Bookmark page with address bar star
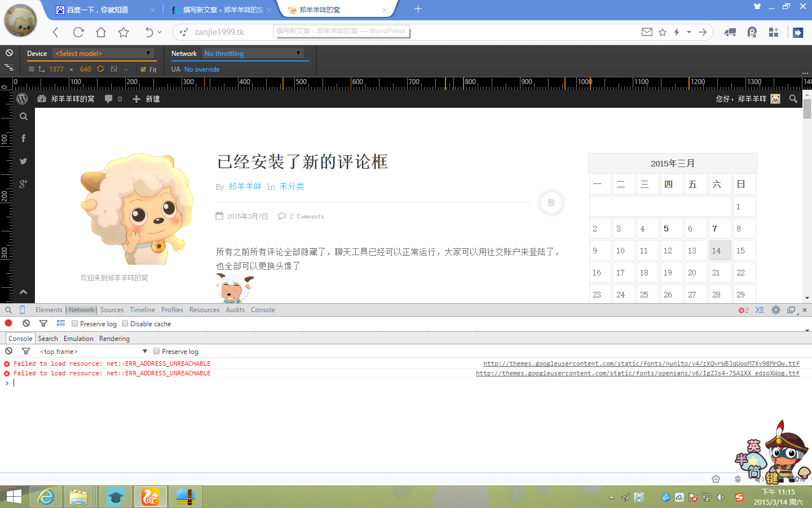Image resolution: width=812 pixels, height=508 pixels. pos(663,32)
